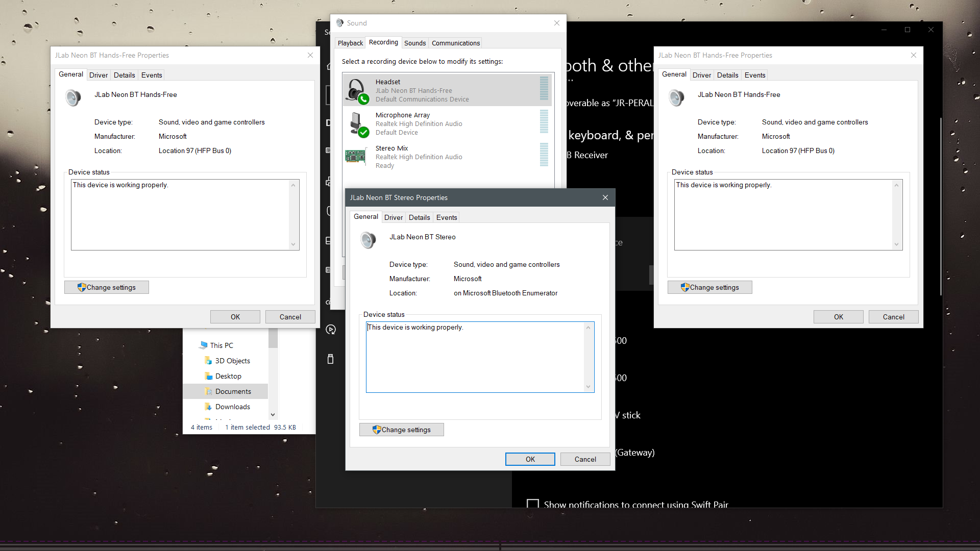The height and width of the screenshot is (551, 980).
Task: Close the JLab Neon BT Stereo Properties dialog
Action: [605, 197]
